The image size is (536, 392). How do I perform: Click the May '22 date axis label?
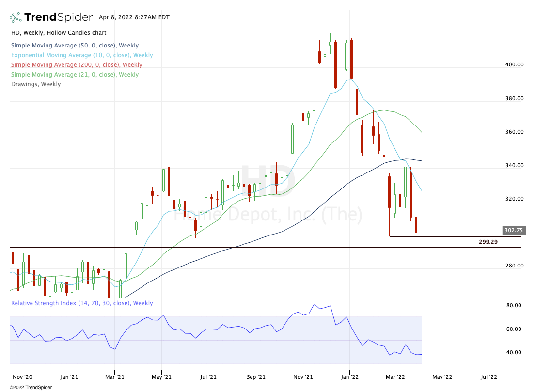[442, 377]
